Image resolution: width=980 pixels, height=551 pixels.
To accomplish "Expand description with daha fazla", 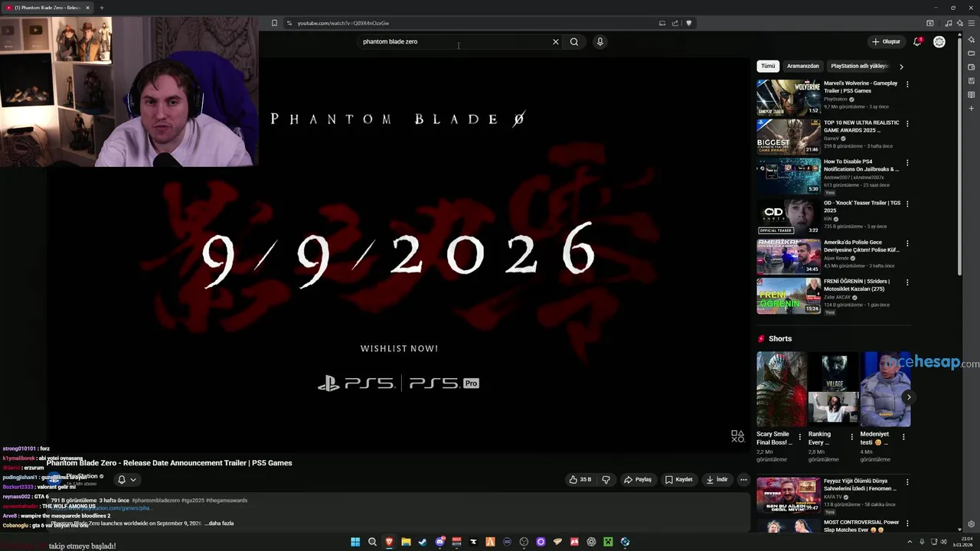I will point(221,523).
